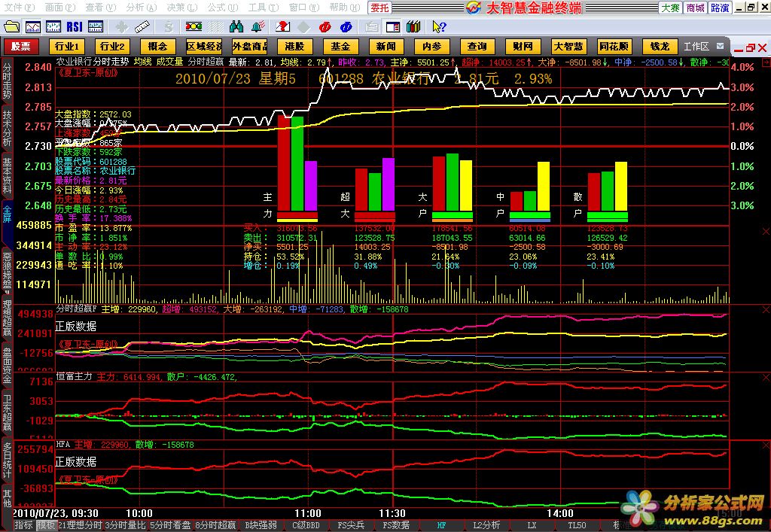The image size is (771, 532).
Task: Click the open folder toolbar icon
Action: click(12, 26)
